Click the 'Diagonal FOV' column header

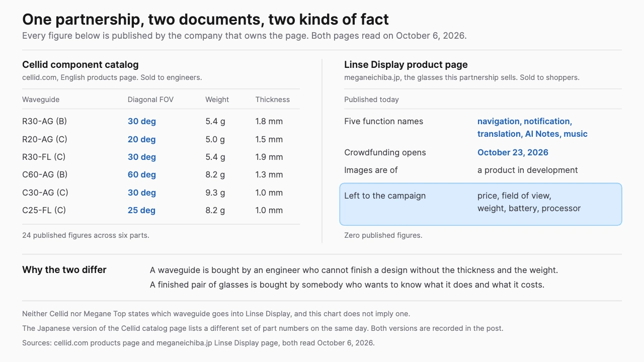tap(150, 100)
